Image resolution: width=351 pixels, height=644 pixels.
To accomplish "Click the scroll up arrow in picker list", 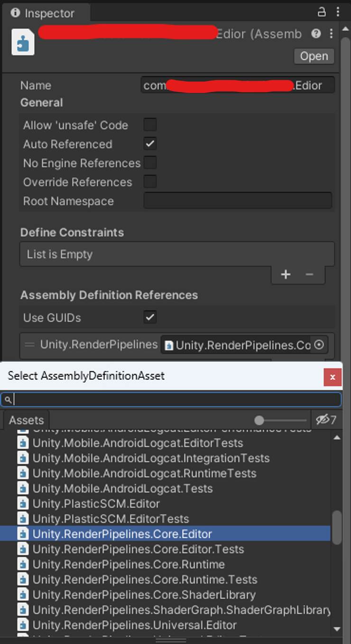I will point(337,438).
